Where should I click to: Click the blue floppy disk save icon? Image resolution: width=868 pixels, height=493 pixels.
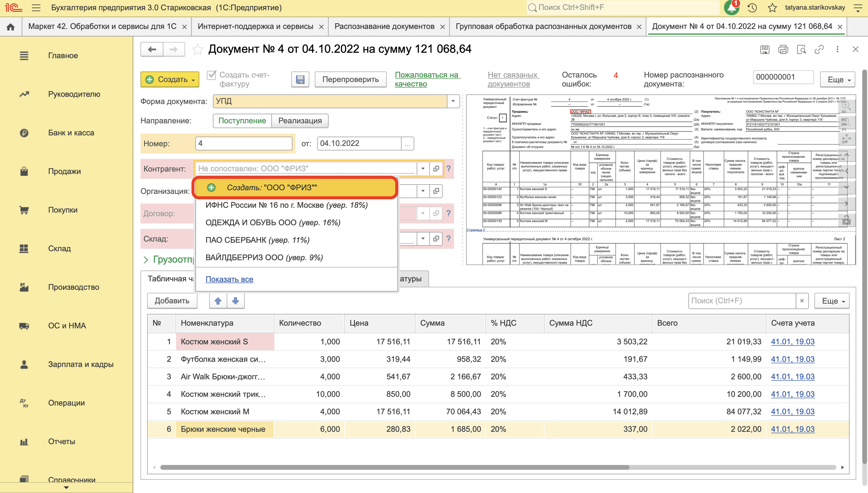point(300,79)
